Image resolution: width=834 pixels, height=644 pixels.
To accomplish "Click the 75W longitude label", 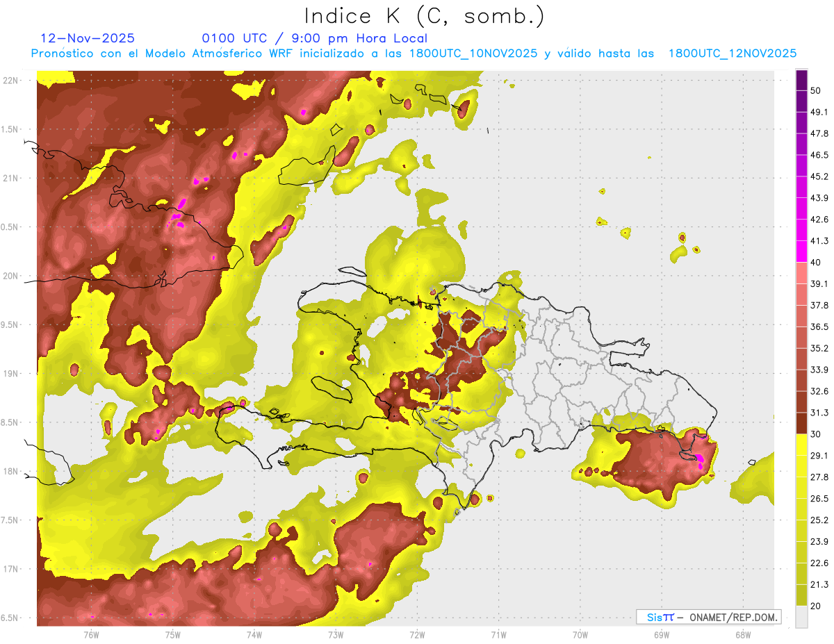I will [x=172, y=634].
